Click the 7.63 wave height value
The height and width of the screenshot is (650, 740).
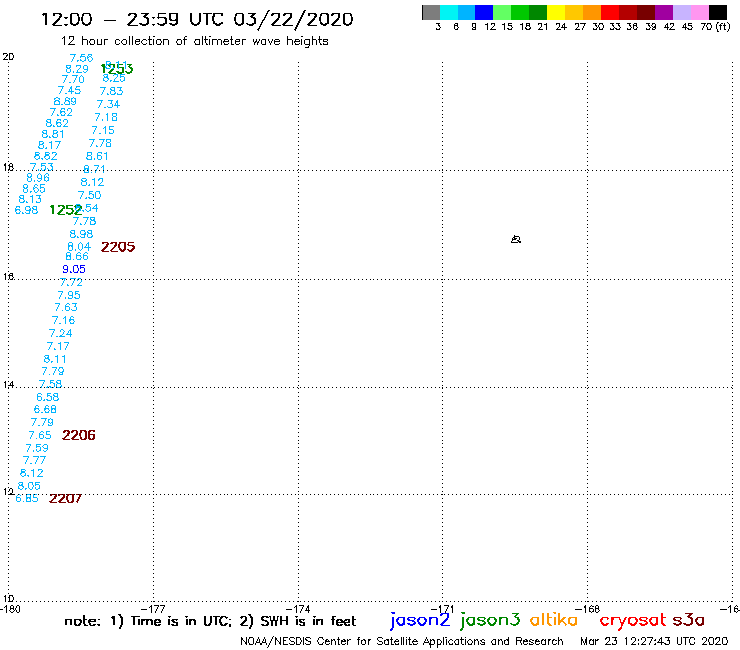tap(66, 307)
